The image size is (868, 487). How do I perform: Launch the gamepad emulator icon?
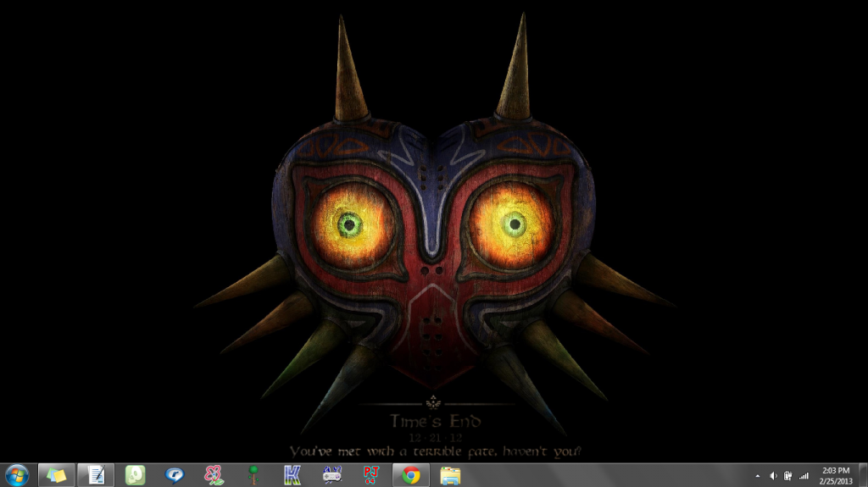pyautogui.click(x=332, y=475)
